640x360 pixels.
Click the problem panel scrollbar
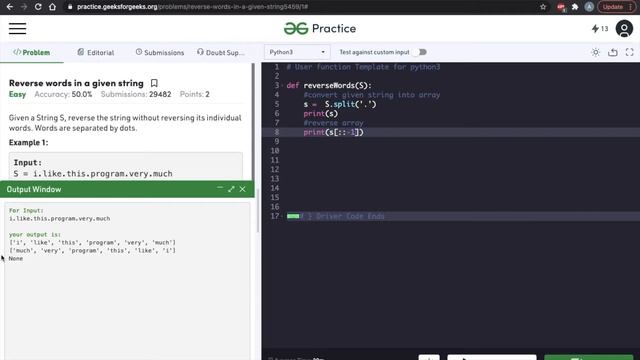(253, 122)
